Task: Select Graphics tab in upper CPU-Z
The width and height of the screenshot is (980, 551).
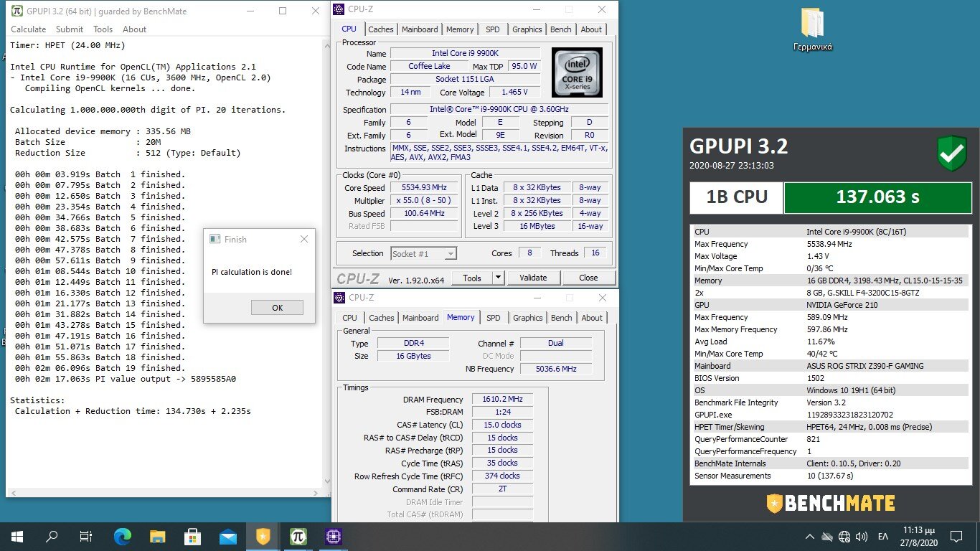Action: tap(527, 29)
